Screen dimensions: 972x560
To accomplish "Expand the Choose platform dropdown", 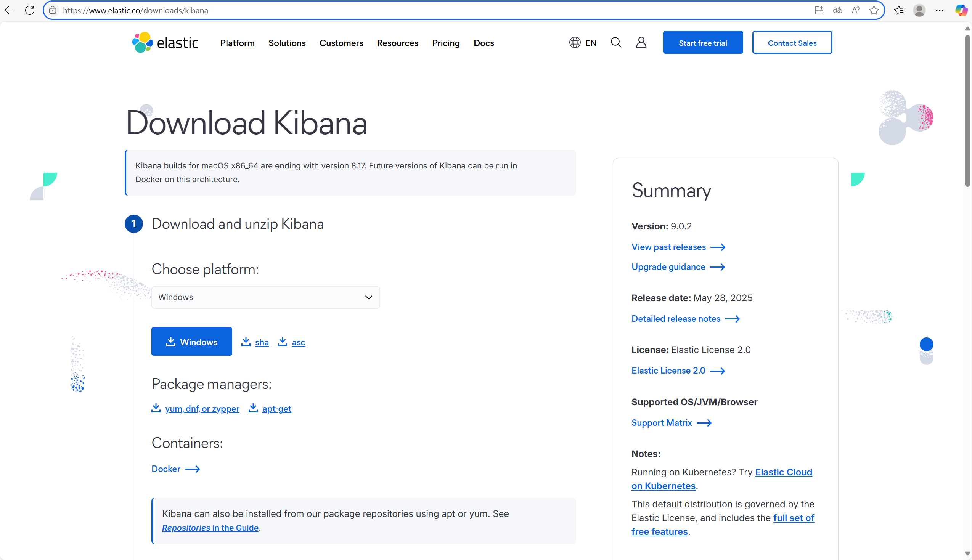I will point(265,297).
